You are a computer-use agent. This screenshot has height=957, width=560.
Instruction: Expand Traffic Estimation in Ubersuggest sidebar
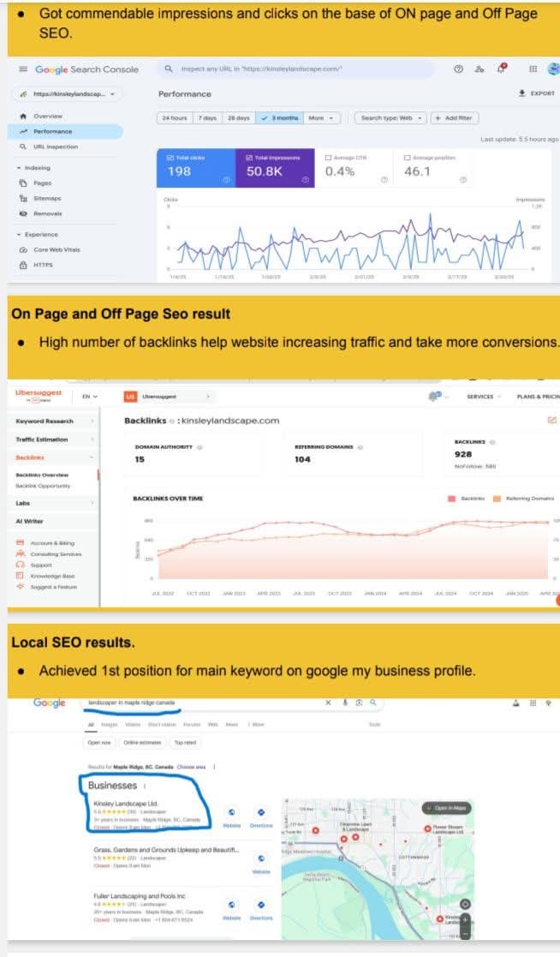tap(54, 440)
